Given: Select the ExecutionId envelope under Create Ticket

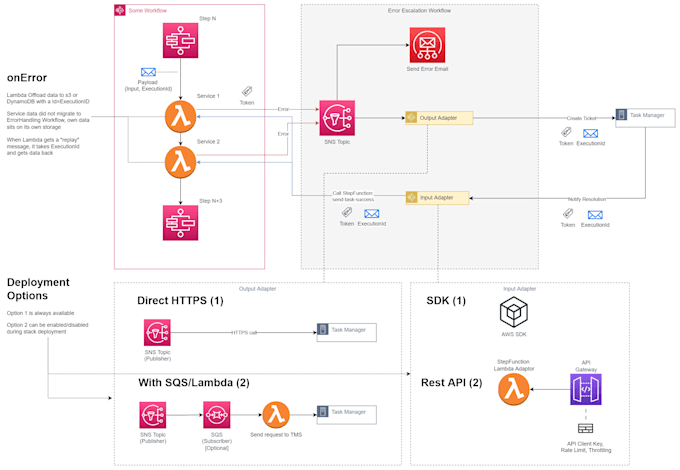Looking at the screenshot, I should tap(591, 134).
